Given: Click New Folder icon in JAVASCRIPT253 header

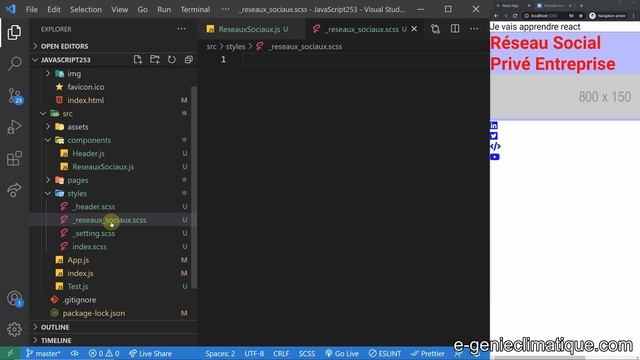Looking at the screenshot, I should 155,60.
